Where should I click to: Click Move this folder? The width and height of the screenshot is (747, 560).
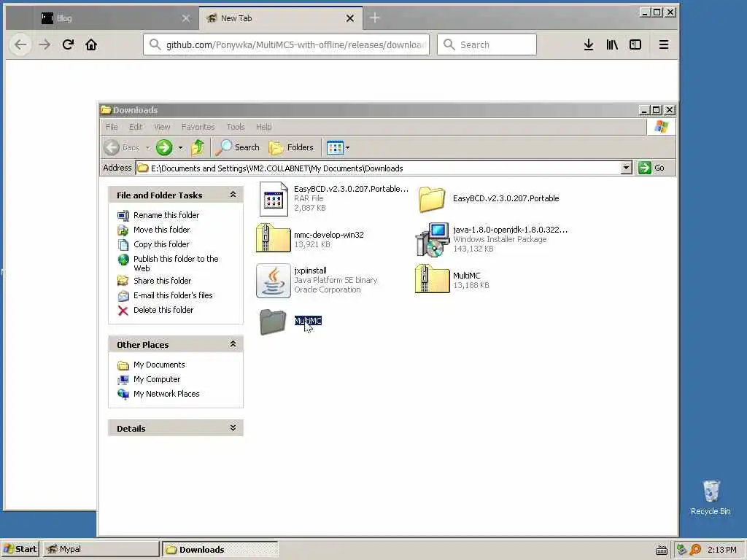pyautogui.click(x=161, y=230)
